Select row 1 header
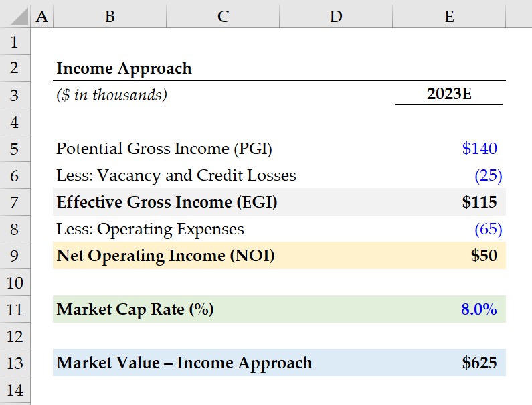The height and width of the screenshot is (405, 532). pos(15,42)
